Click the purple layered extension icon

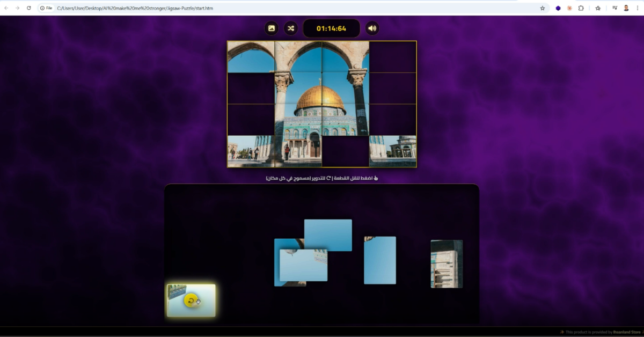558,8
